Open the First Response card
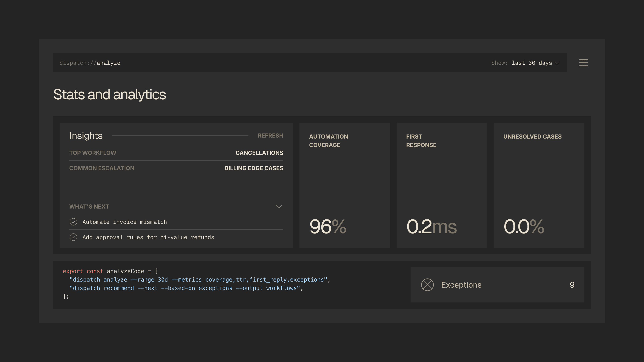The width and height of the screenshot is (644, 362). (442, 185)
